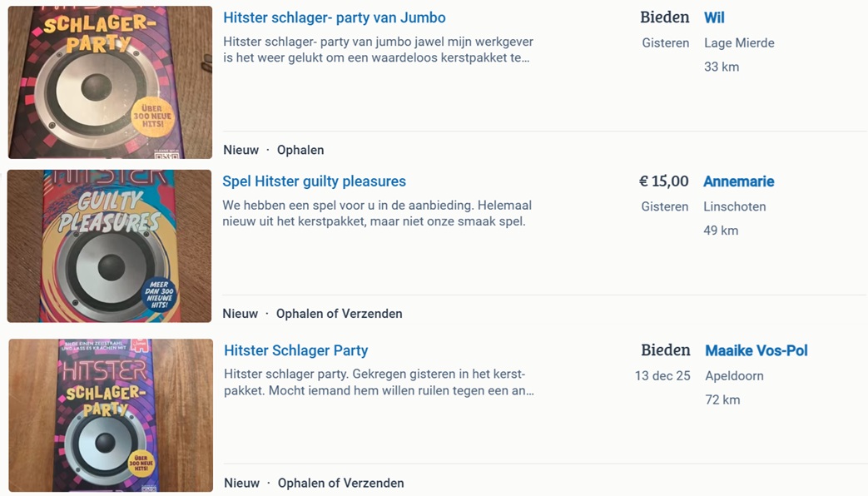868x496 pixels.
Task: Click the "Linschoten" location label
Action: [x=734, y=206]
